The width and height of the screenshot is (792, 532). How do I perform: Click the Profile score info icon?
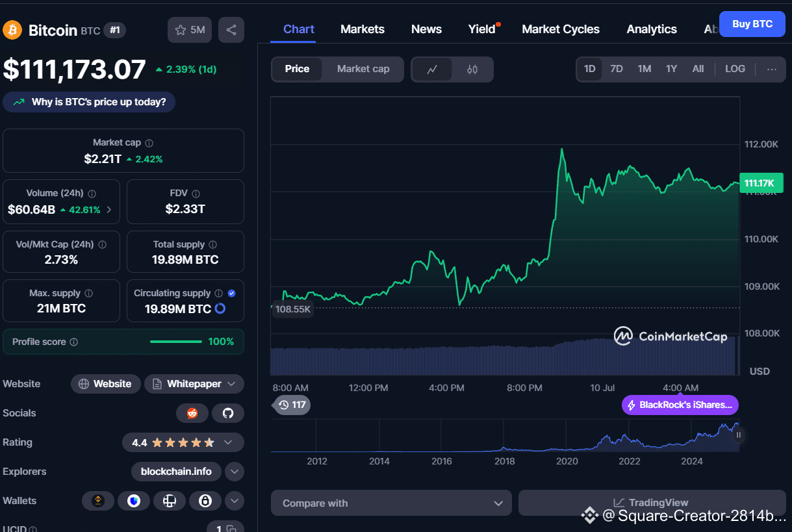[73, 342]
